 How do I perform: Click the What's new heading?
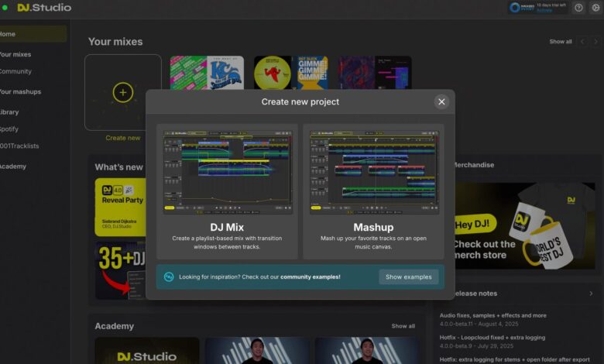[118, 167]
